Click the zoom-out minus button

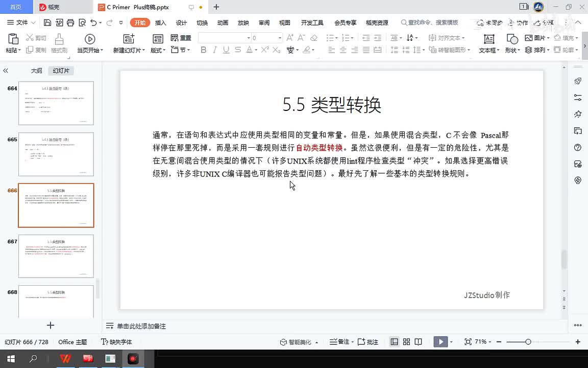point(499,342)
